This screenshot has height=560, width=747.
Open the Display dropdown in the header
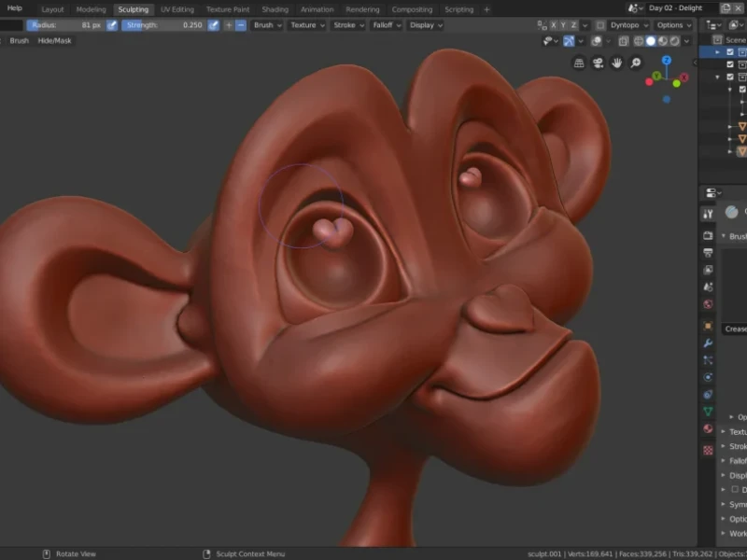tap(426, 25)
